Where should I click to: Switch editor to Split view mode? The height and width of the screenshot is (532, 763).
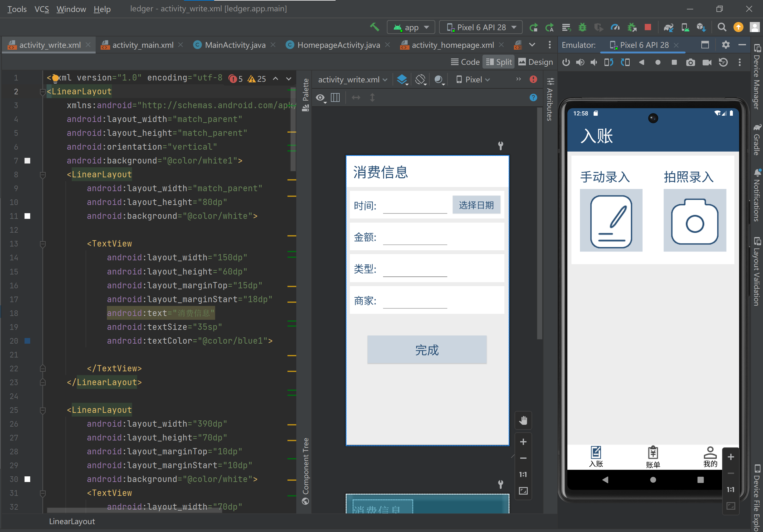(498, 62)
